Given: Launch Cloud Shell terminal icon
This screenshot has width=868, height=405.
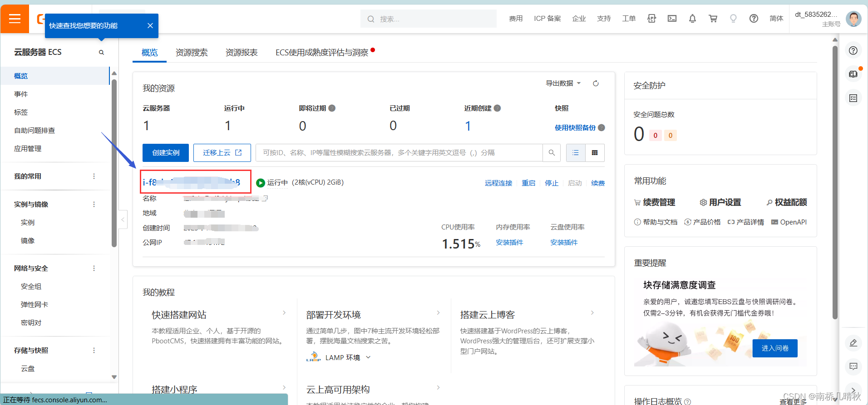Looking at the screenshot, I should coord(672,19).
